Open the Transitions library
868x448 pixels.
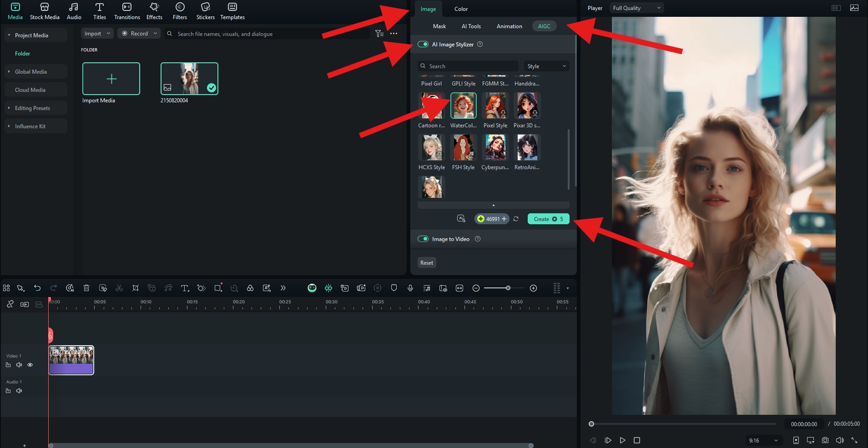127,11
